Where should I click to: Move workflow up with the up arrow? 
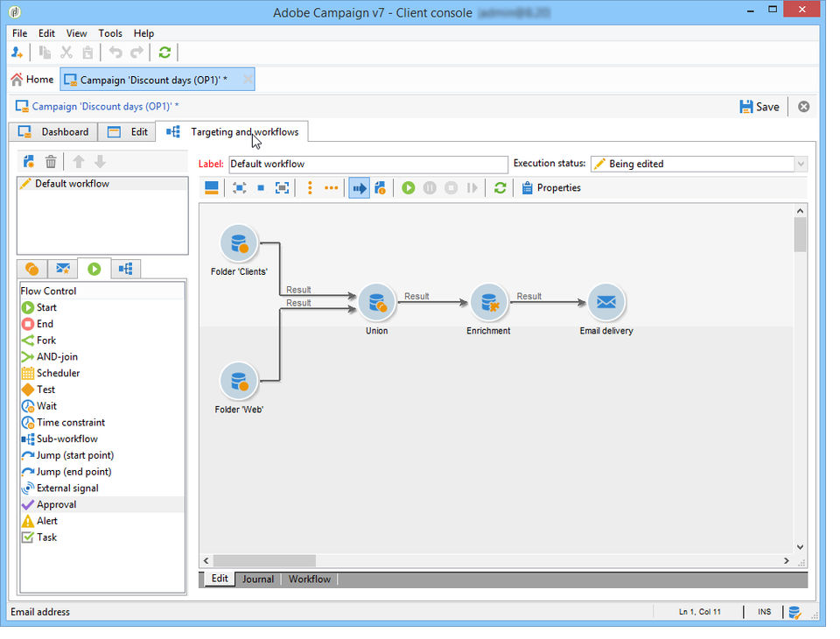(x=78, y=161)
